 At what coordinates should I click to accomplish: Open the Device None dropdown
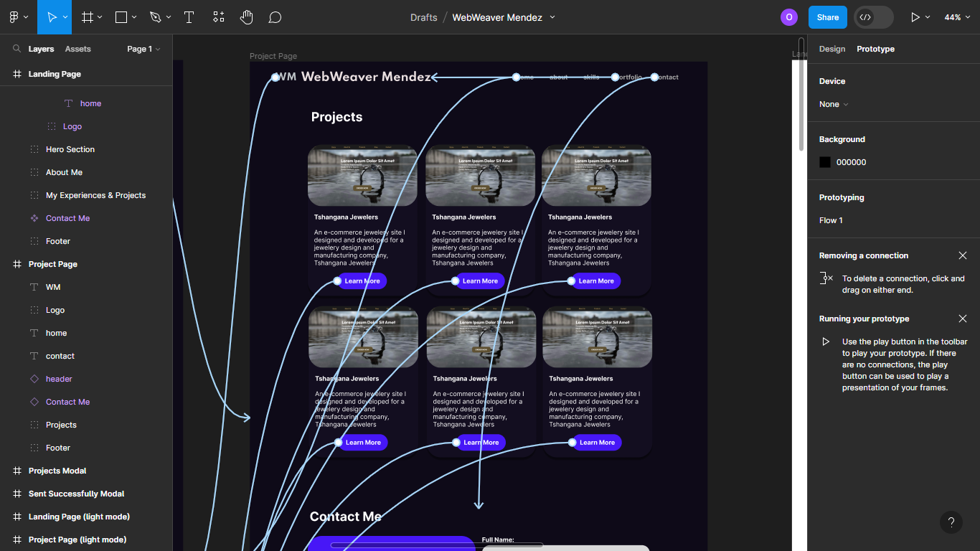pyautogui.click(x=834, y=104)
